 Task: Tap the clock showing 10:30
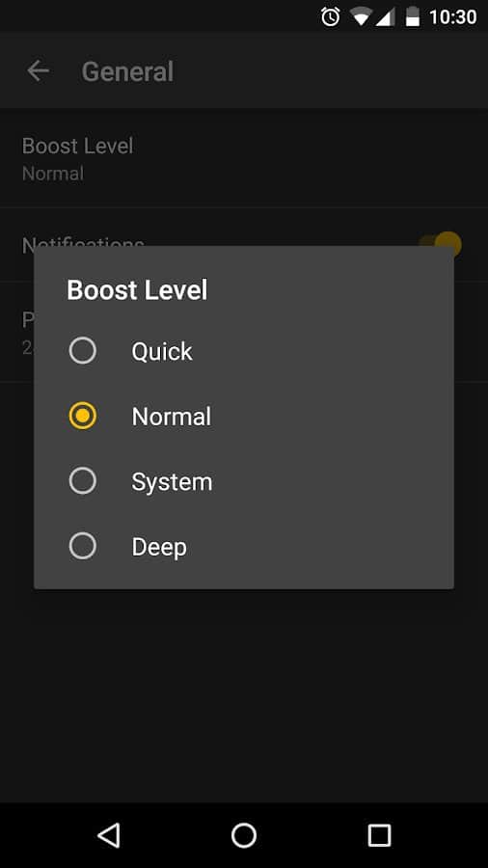(x=453, y=17)
